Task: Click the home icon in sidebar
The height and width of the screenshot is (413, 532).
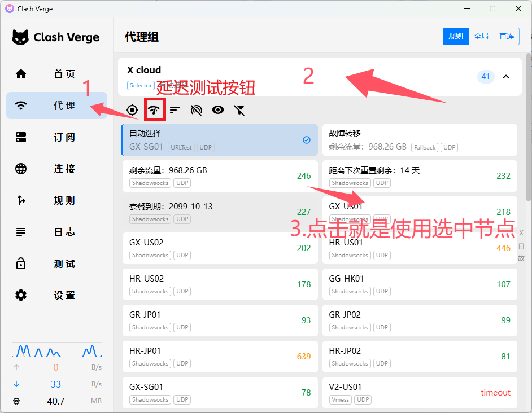Action: point(21,74)
